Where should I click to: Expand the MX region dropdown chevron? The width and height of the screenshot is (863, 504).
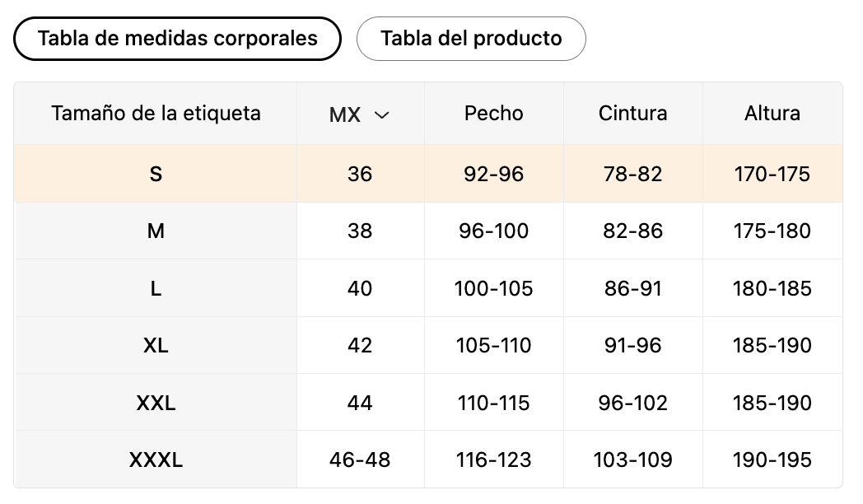pyautogui.click(x=381, y=115)
